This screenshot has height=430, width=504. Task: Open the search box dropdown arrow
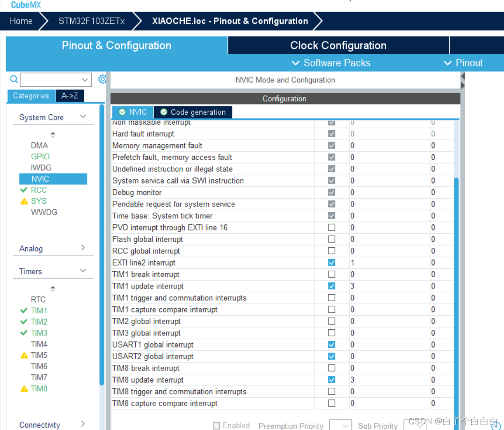(85, 80)
